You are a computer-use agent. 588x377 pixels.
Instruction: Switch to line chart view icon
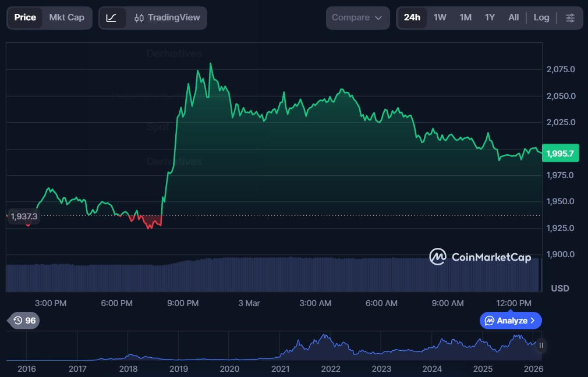pyautogui.click(x=112, y=18)
